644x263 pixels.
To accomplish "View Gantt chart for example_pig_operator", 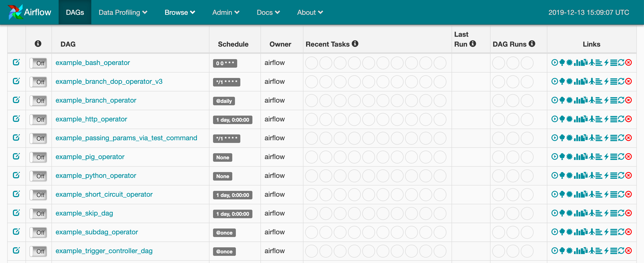I will coord(599,157).
